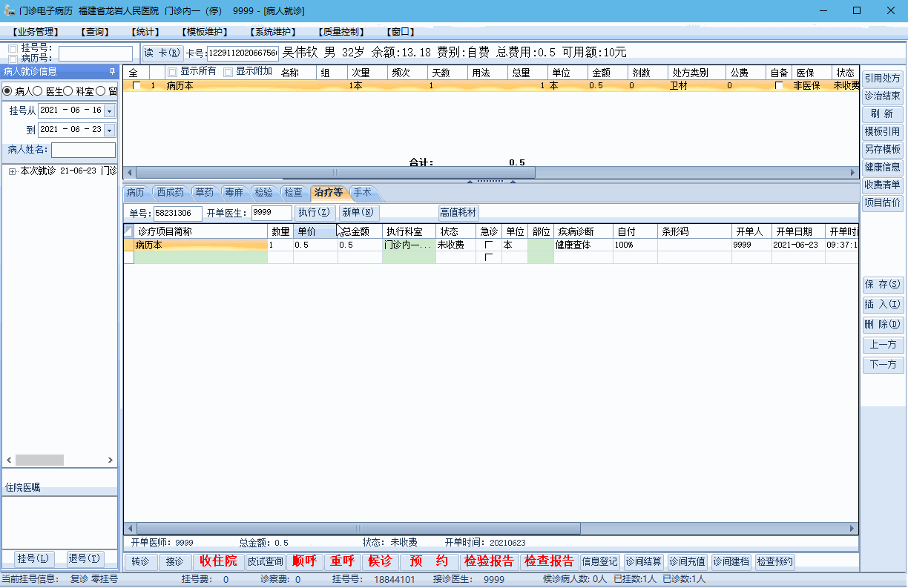The width and height of the screenshot is (908, 588).
Task: Select the 科室 radio button
Action: coord(68,91)
